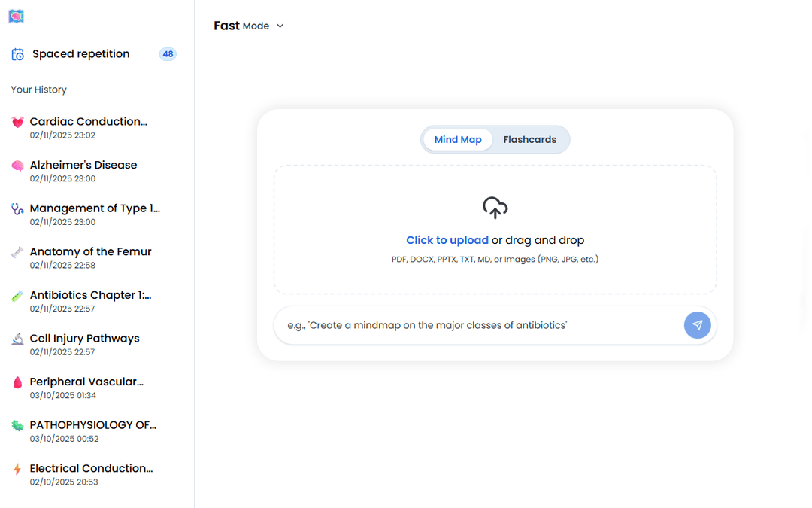Open the Alzheimer's Disease history entry
This screenshot has width=812, height=508.
[x=83, y=165]
